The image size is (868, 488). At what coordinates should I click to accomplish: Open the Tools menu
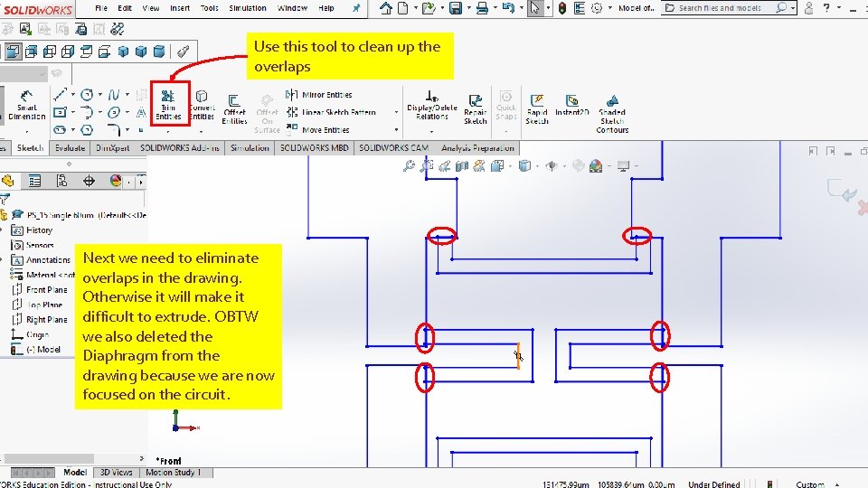click(x=209, y=8)
